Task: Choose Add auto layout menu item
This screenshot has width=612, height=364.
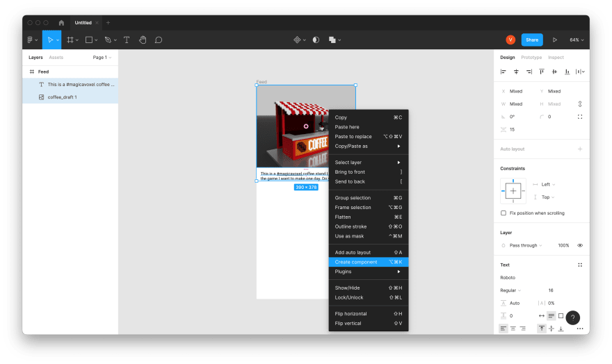Action: [x=369, y=252]
